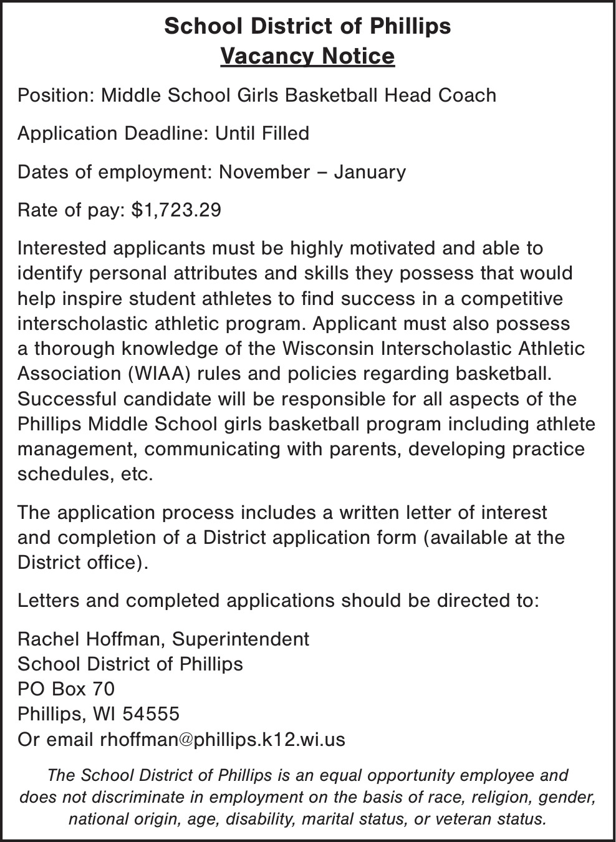This screenshot has height=842, width=616.
Task: Click the veteran status disclaimer final line
Action: [307, 819]
